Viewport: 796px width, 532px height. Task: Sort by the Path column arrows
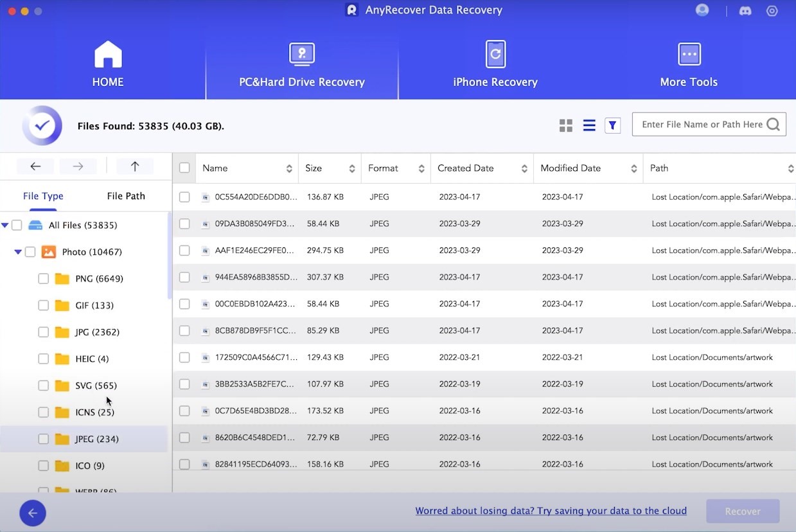tap(791, 168)
